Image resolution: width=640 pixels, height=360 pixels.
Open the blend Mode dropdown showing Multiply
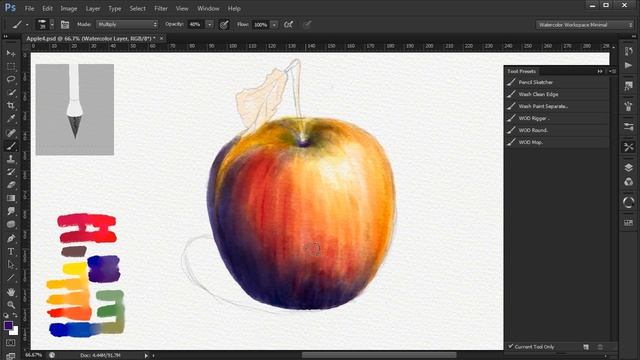point(127,24)
